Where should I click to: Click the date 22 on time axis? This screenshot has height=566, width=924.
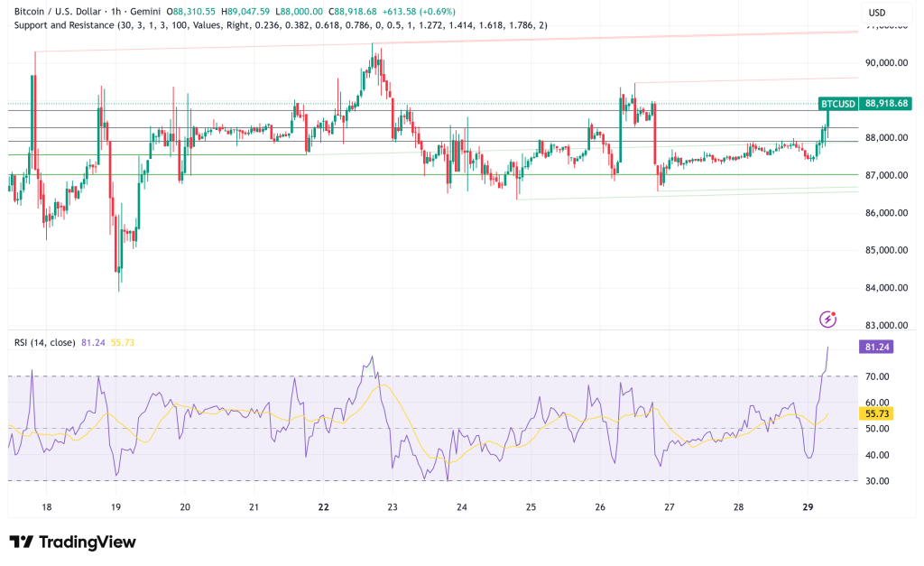[322, 506]
